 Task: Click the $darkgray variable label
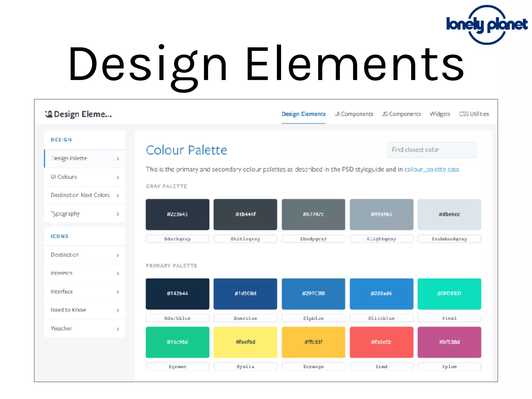pyautogui.click(x=177, y=239)
